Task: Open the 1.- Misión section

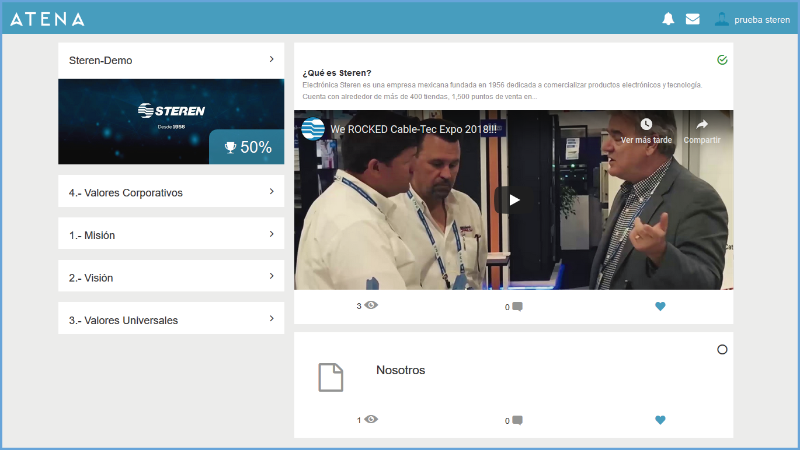Action: coord(171,234)
